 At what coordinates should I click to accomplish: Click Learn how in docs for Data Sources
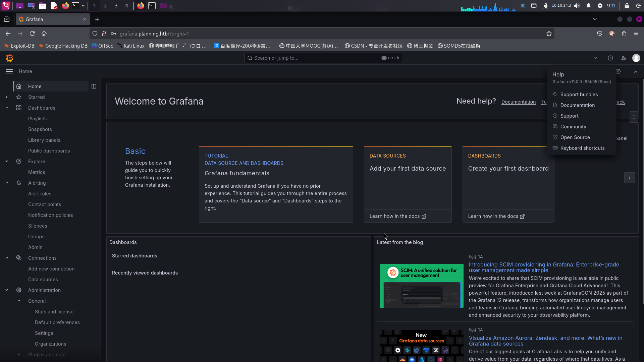tap(398, 217)
